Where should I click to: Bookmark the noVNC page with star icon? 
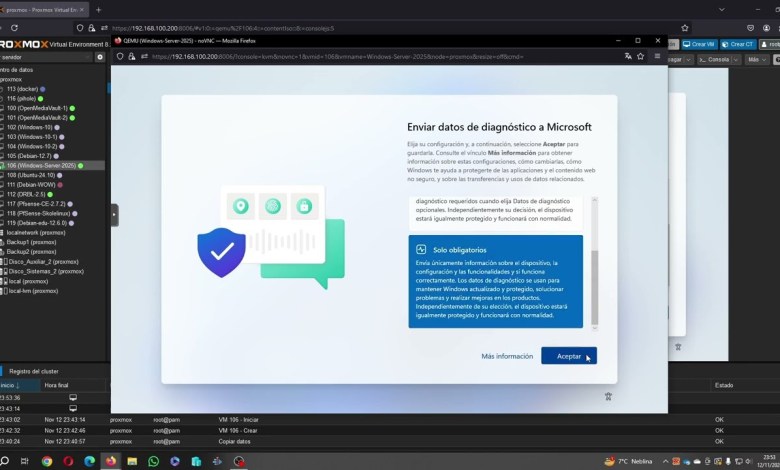click(641, 56)
